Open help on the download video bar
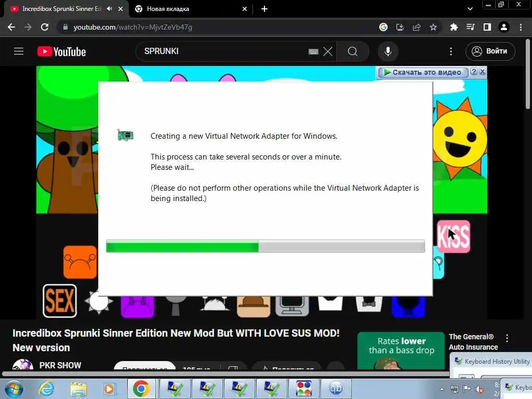Viewport: 532px width, 399px height. [x=474, y=72]
